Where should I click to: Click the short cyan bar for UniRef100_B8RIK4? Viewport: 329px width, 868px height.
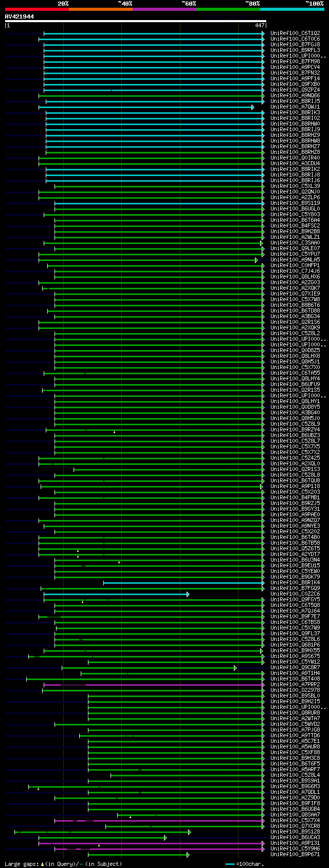(184, 583)
